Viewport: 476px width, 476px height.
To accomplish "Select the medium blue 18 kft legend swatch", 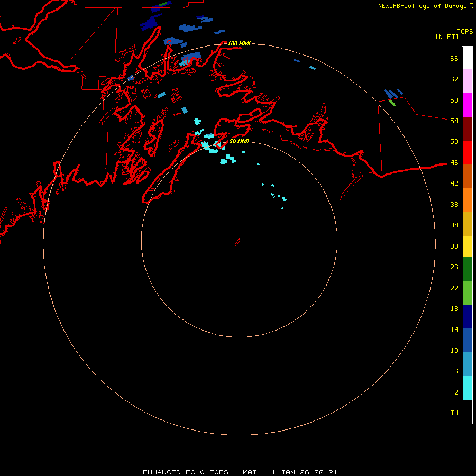I will point(467,340).
